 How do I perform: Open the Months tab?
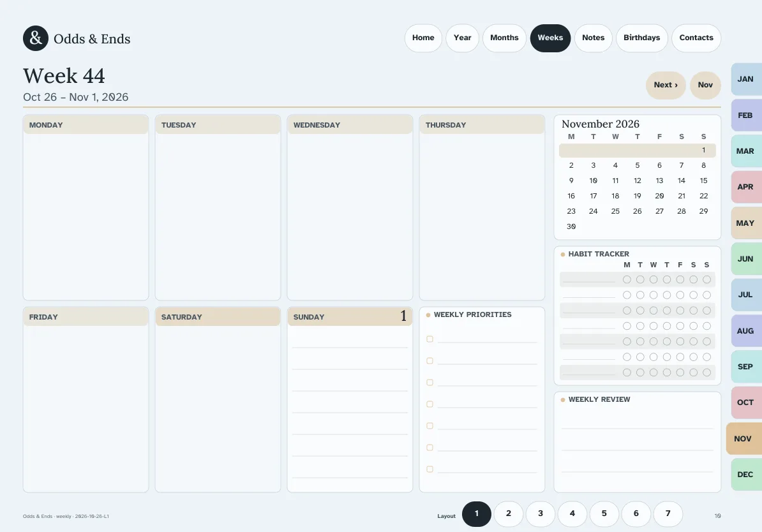pos(504,38)
